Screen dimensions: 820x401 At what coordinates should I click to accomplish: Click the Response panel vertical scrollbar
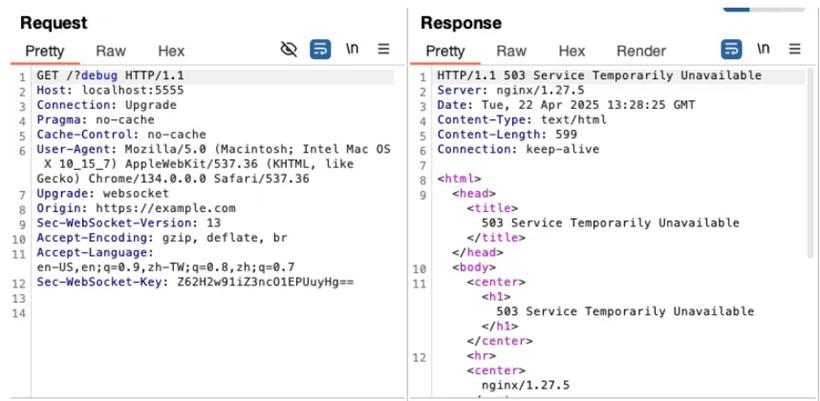coord(811,162)
